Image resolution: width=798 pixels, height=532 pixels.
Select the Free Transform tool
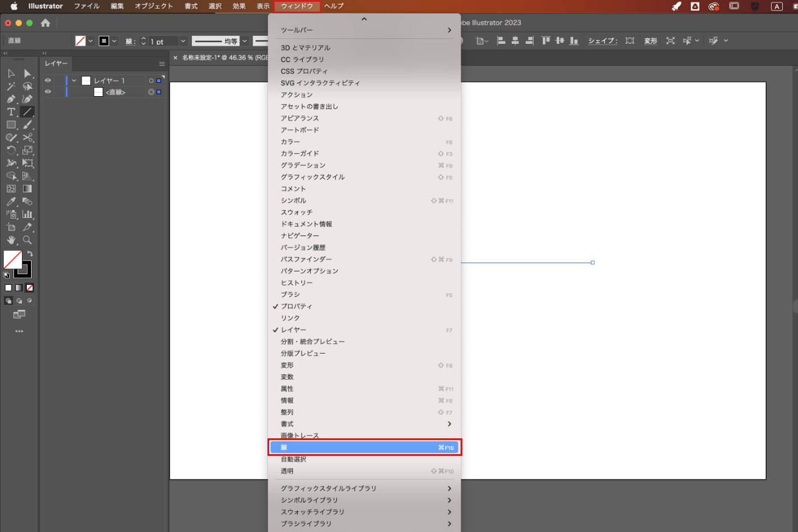pos(27,163)
